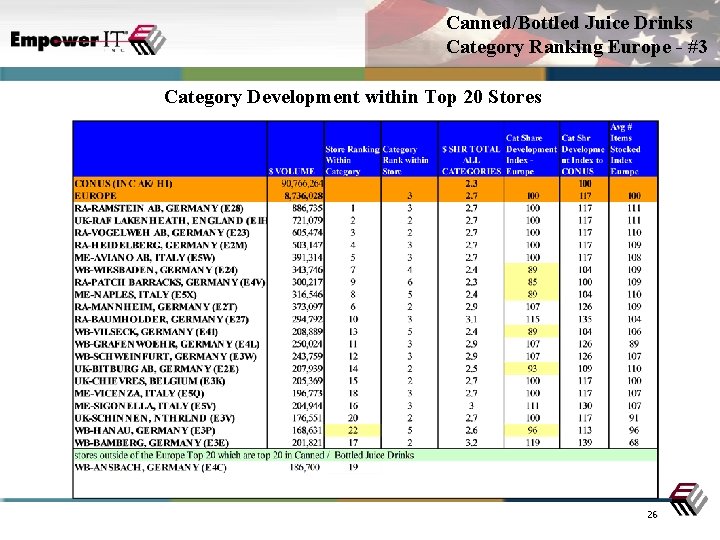This screenshot has width=720, height=540.
Task: Click the red E logo at bottom right
Action: (x=687, y=500)
